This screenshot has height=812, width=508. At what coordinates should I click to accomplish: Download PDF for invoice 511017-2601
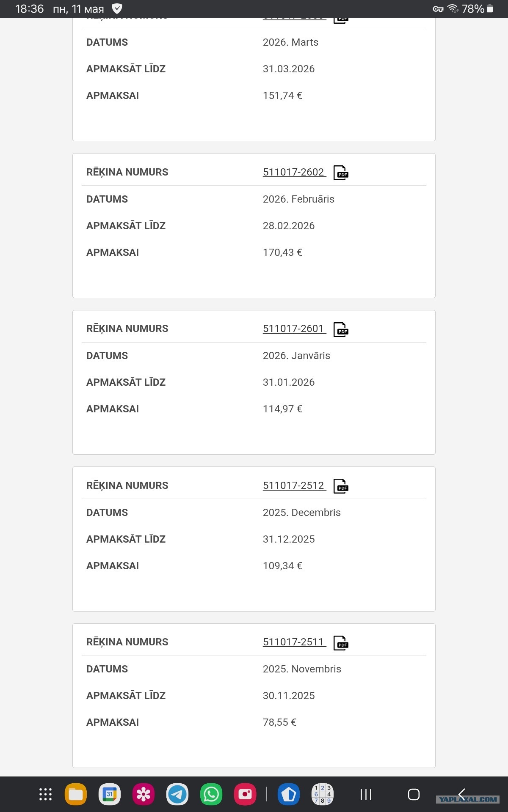point(341,329)
